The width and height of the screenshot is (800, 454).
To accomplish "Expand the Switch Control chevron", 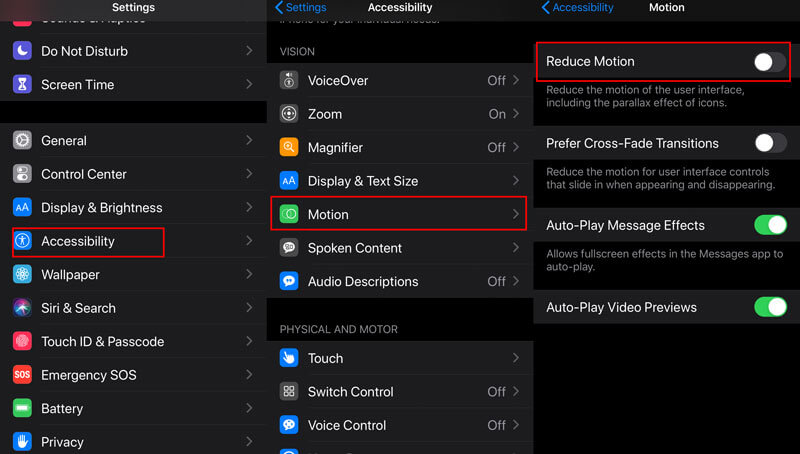I will [x=516, y=391].
